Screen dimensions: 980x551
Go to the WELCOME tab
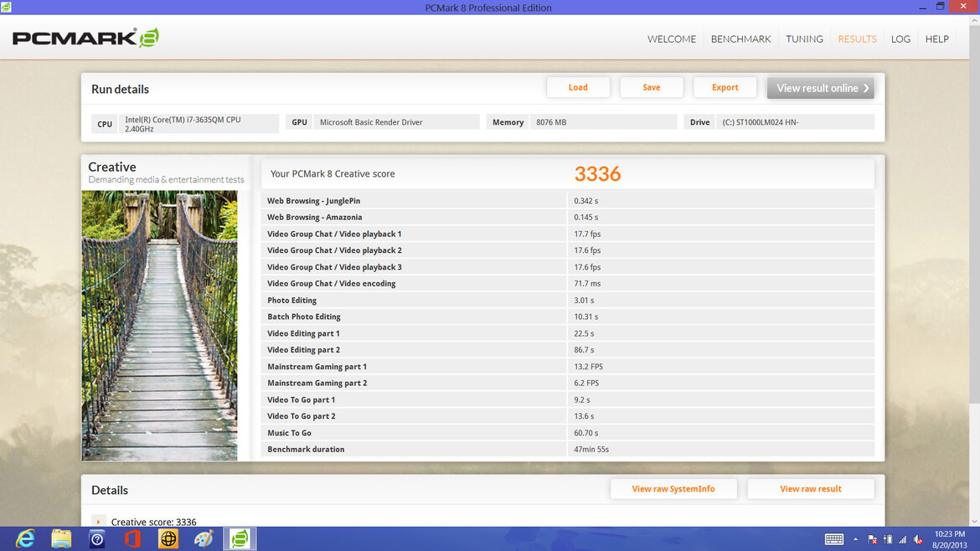point(671,39)
